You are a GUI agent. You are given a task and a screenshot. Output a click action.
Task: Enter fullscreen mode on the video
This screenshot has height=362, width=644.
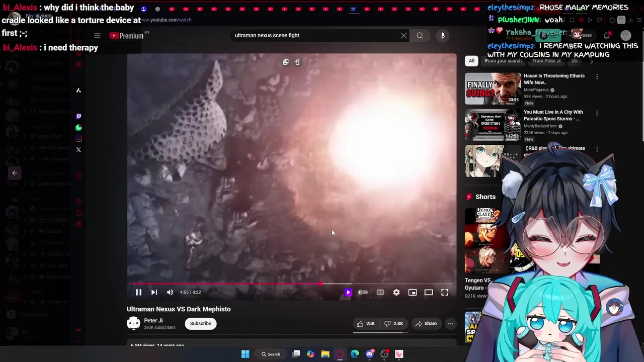(x=445, y=292)
